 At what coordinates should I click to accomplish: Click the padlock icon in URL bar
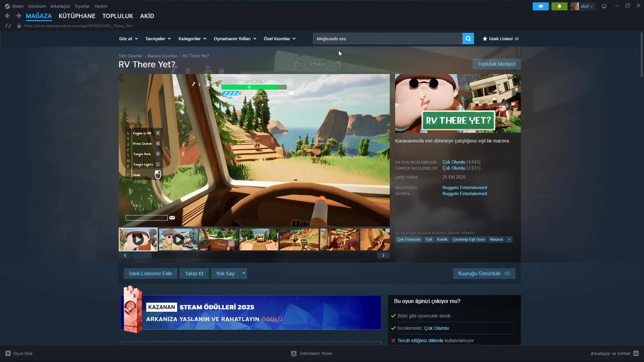pos(19,26)
